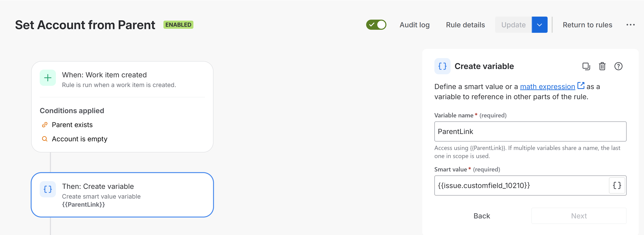Click the green plus trigger icon
The height and width of the screenshot is (235, 644).
(x=48, y=78)
